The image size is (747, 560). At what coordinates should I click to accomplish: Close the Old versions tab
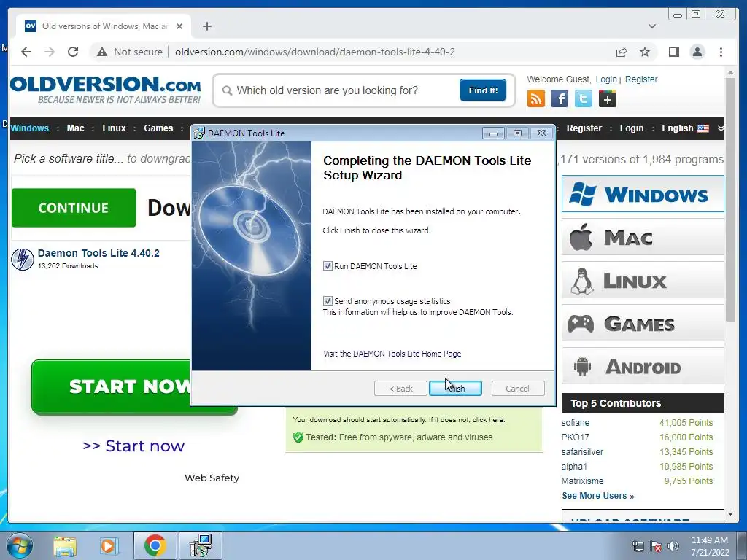click(x=179, y=26)
